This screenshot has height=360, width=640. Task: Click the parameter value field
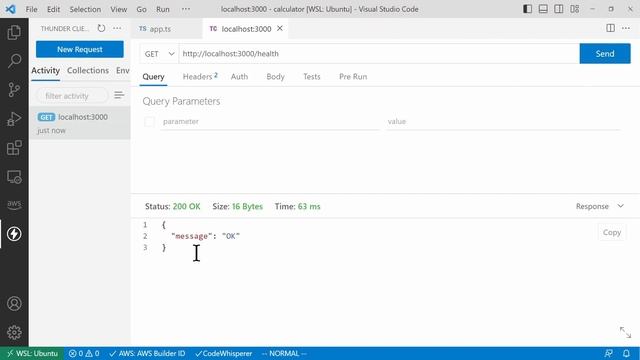pos(503,122)
